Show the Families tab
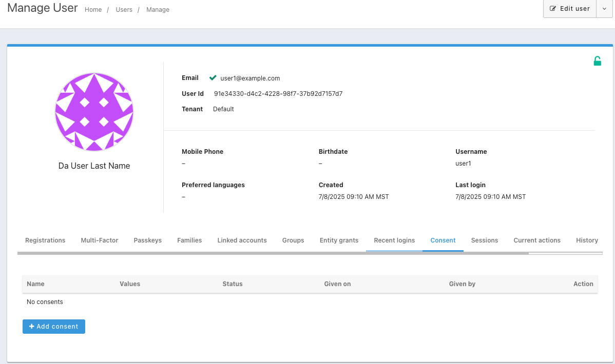This screenshot has width=615, height=364. point(189,240)
